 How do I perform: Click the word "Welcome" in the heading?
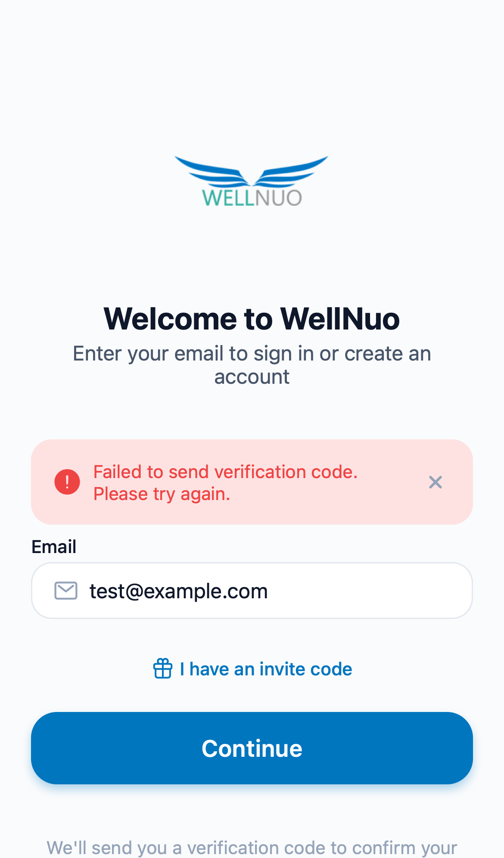point(170,319)
